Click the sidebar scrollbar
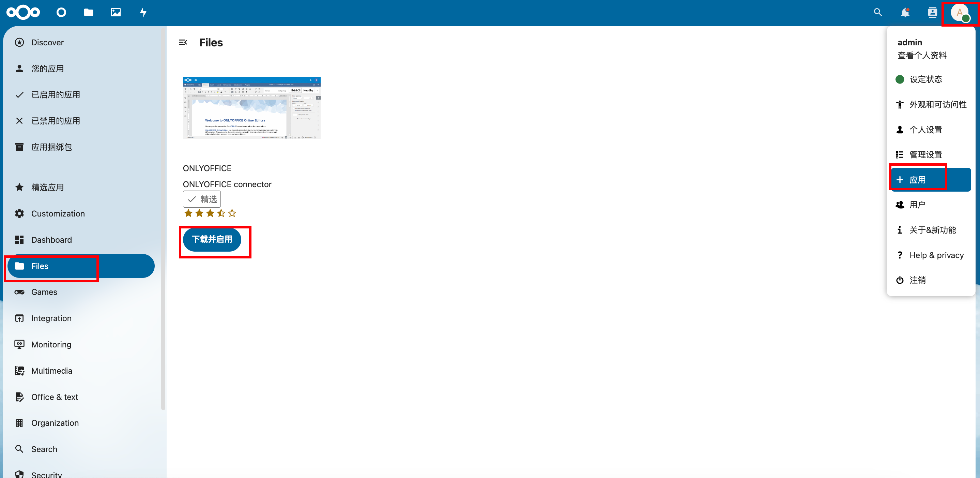The image size is (980, 478). pyautogui.click(x=163, y=220)
